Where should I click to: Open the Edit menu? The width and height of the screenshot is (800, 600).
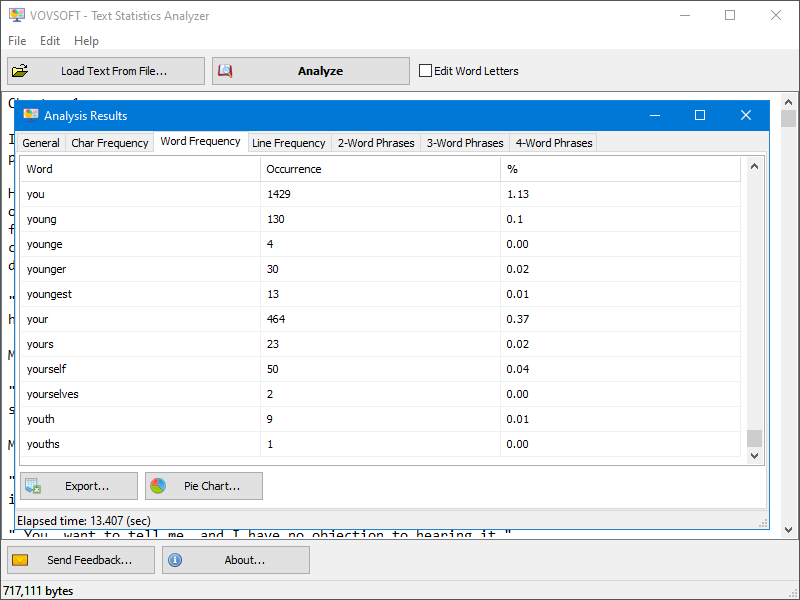tap(49, 40)
